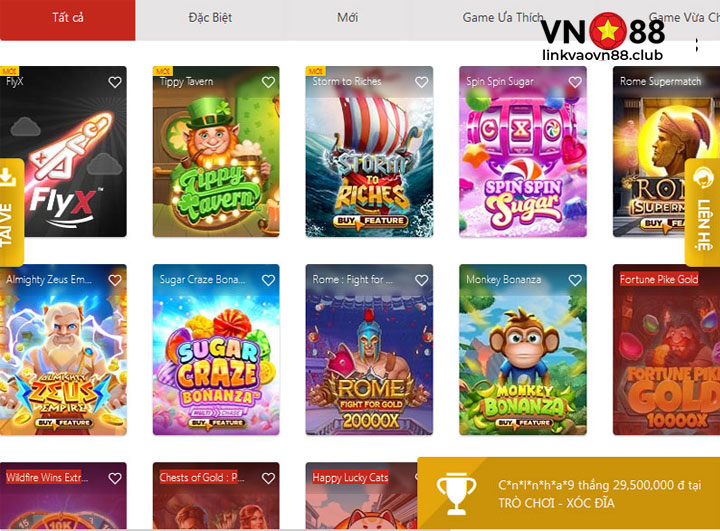
Task: Toggle favorite heart on Tippy Tavern
Action: pos(268,82)
